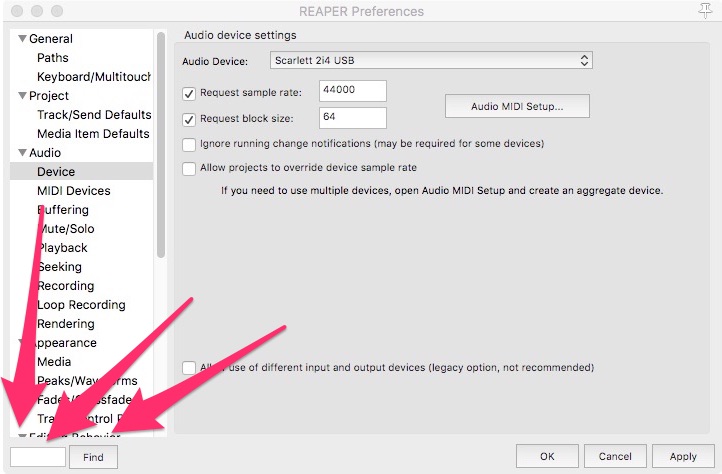Toggle Request block size checkbox

189,119
